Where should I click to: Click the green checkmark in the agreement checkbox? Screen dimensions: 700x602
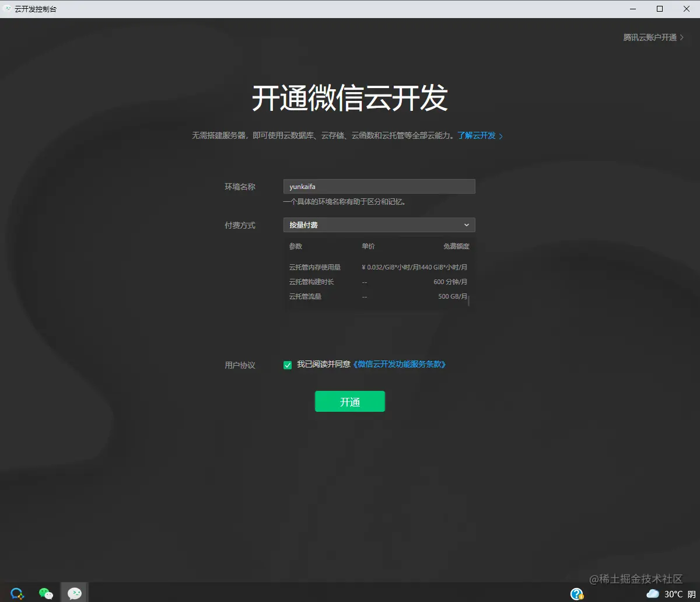coord(287,364)
